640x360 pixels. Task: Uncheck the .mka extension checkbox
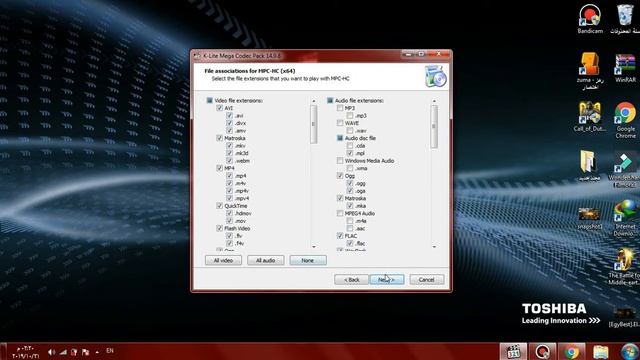coord(350,206)
